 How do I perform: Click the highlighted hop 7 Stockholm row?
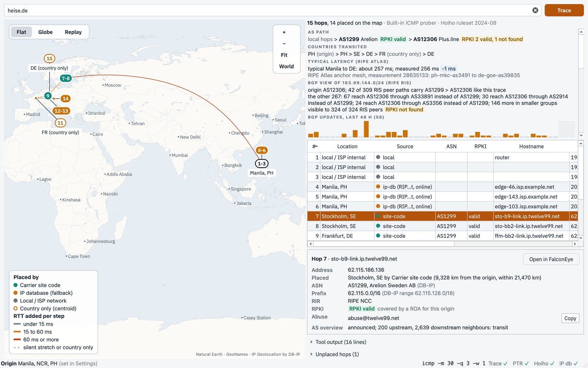coord(442,216)
